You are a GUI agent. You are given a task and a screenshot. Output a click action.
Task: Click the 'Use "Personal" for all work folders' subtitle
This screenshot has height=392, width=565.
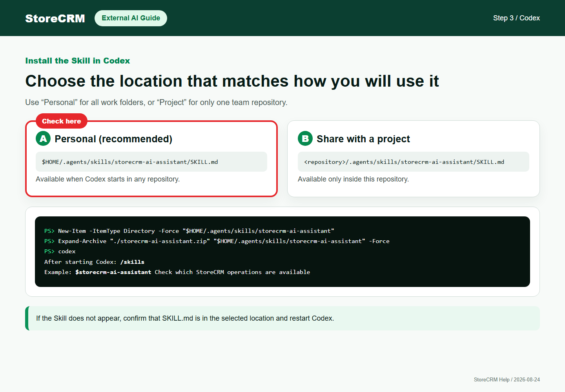(x=156, y=102)
